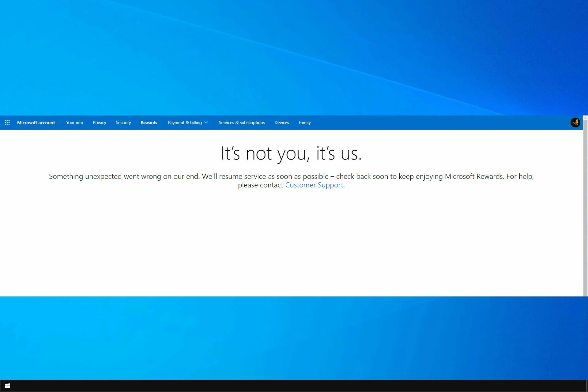
Task: Click the scrollbar up arrow
Action: [x=585, y=118]
